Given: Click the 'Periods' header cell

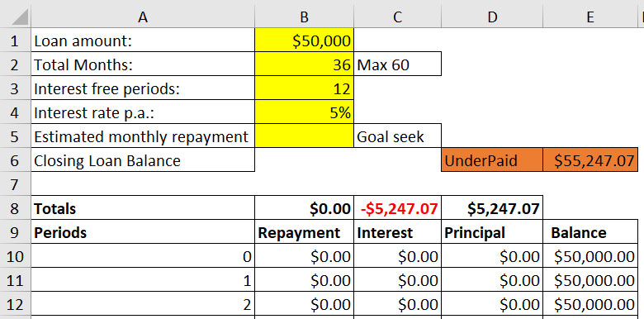Looking at the screenshot, I should click(143, 231).
